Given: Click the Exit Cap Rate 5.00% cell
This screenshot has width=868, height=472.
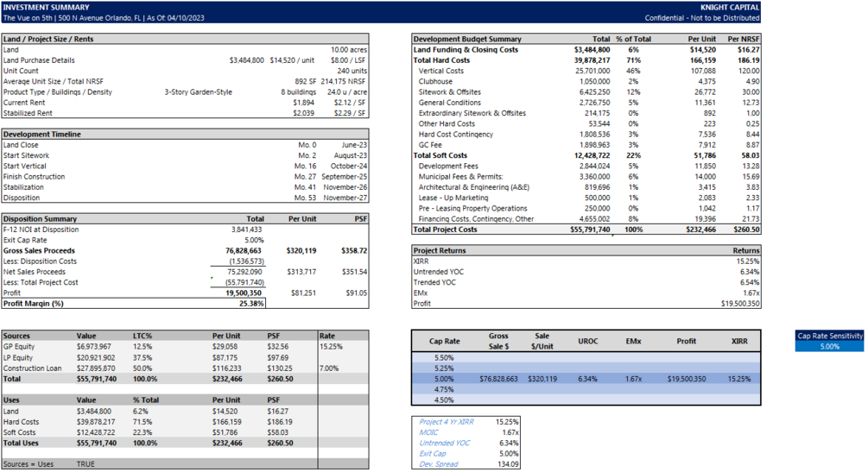Looking at the screenshot, I should click(x=254, y=240).
